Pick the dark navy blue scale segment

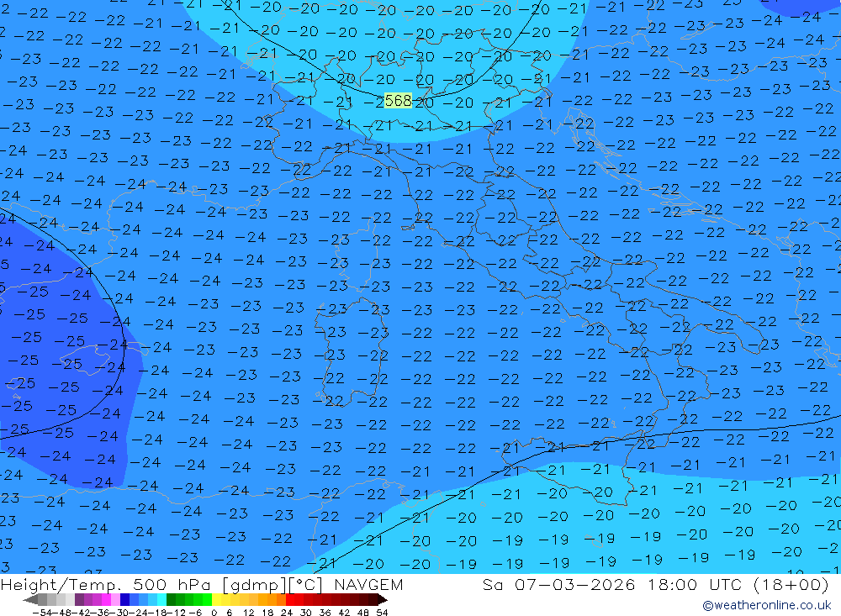pos(124,599)
